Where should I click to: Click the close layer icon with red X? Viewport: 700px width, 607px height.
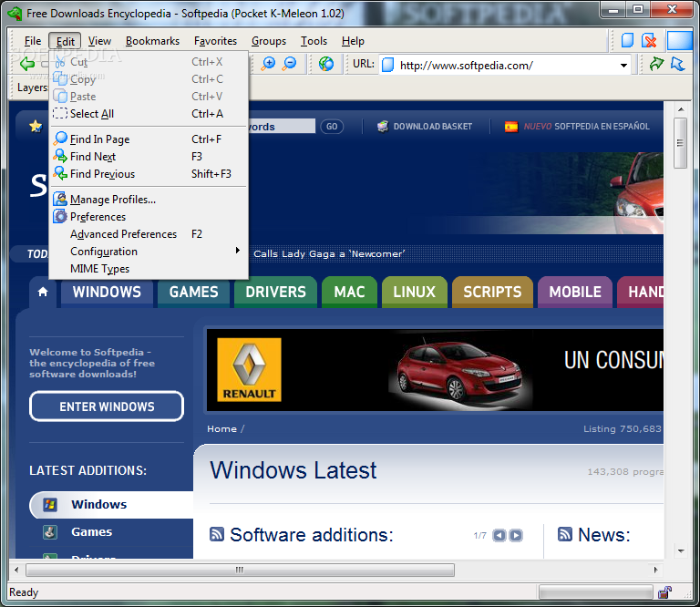[x=649, y=41]
